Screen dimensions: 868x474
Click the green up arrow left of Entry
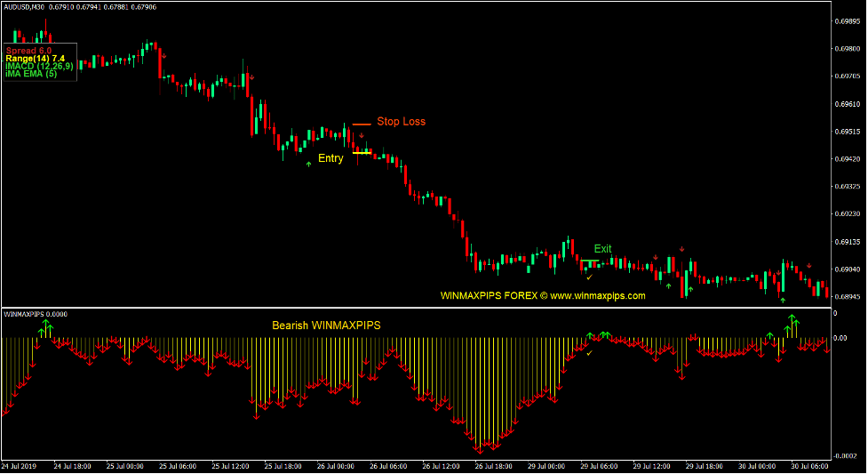(x=308, y=164)
